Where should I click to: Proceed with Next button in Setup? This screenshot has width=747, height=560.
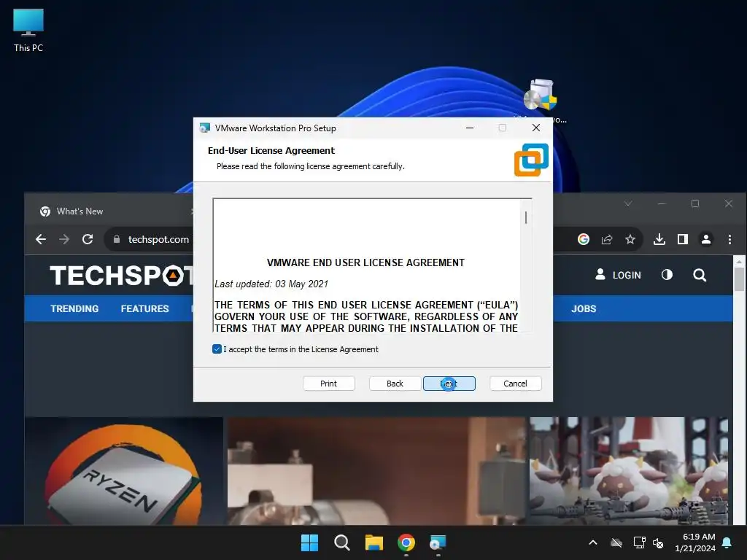pos(449,384)
